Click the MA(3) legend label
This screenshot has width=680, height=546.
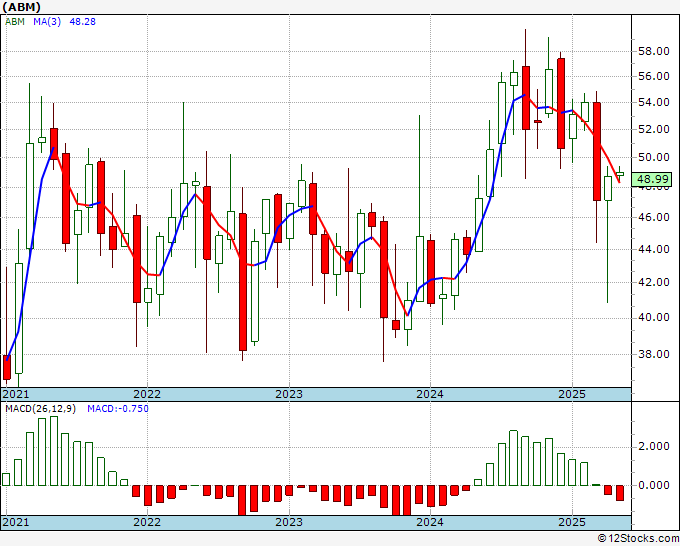[47, 22]
